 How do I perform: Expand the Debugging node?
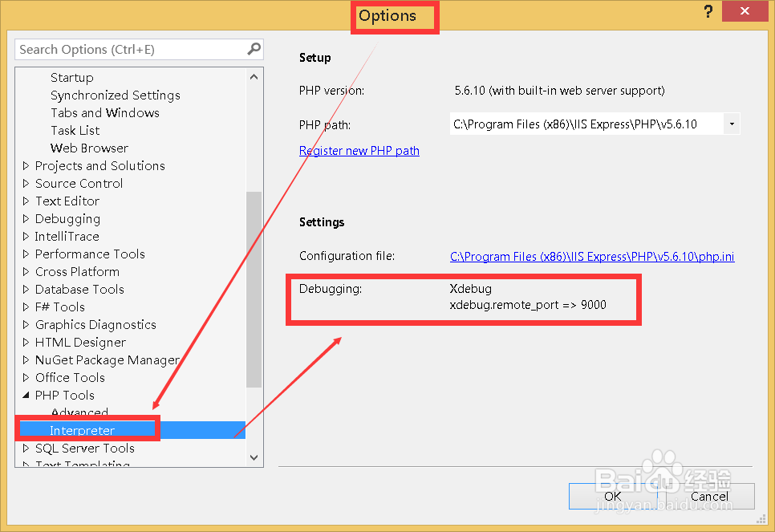26,218
